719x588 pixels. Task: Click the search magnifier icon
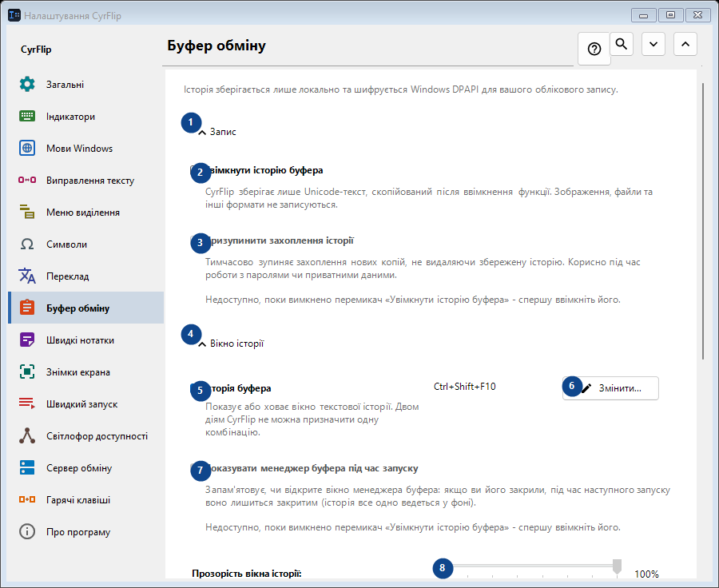point(622,44)
